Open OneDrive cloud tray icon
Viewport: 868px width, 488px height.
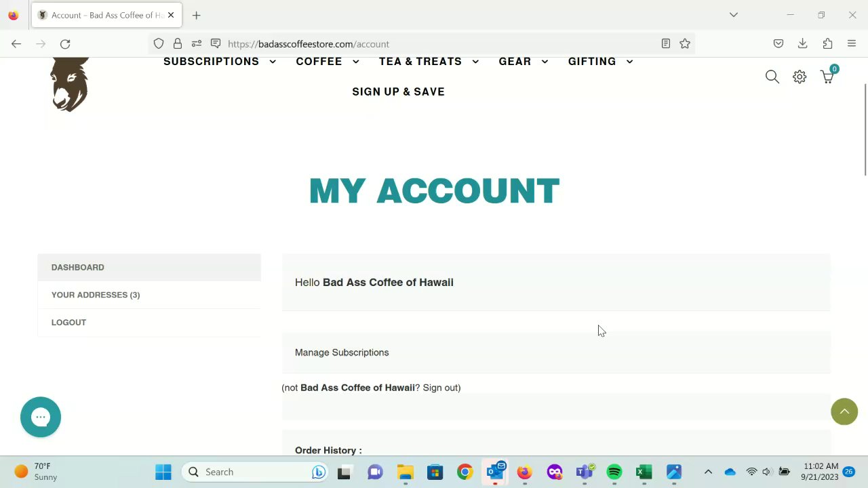pyautogui.click(x=730, y=472)
